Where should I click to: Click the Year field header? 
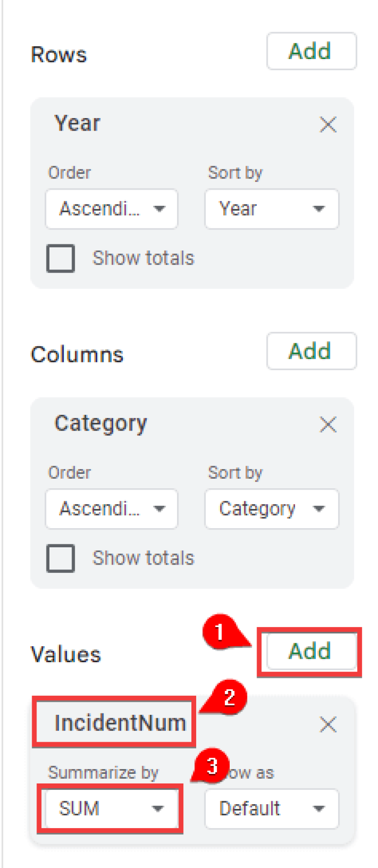point(77,123)
